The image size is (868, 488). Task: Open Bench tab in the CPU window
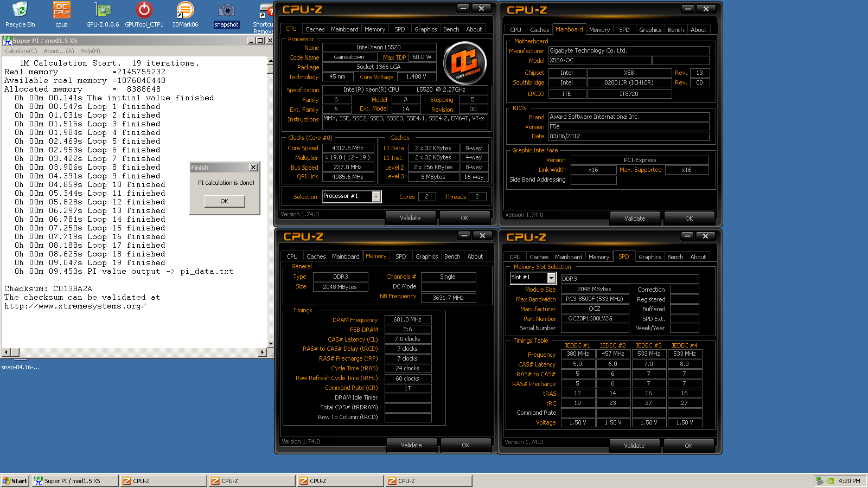coord(451,29)
